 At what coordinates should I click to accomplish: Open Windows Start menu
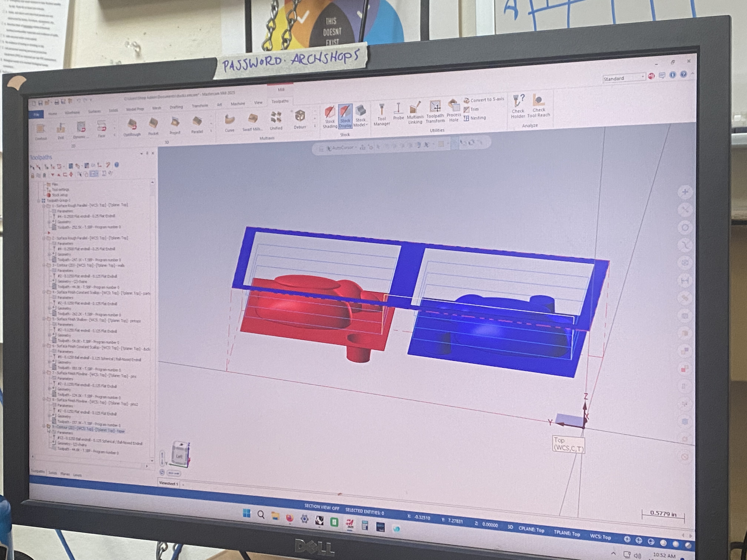[x=247, y=513]
